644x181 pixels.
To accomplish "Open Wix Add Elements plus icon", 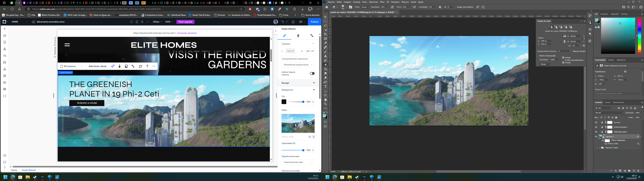I will (x=5, y=29).
